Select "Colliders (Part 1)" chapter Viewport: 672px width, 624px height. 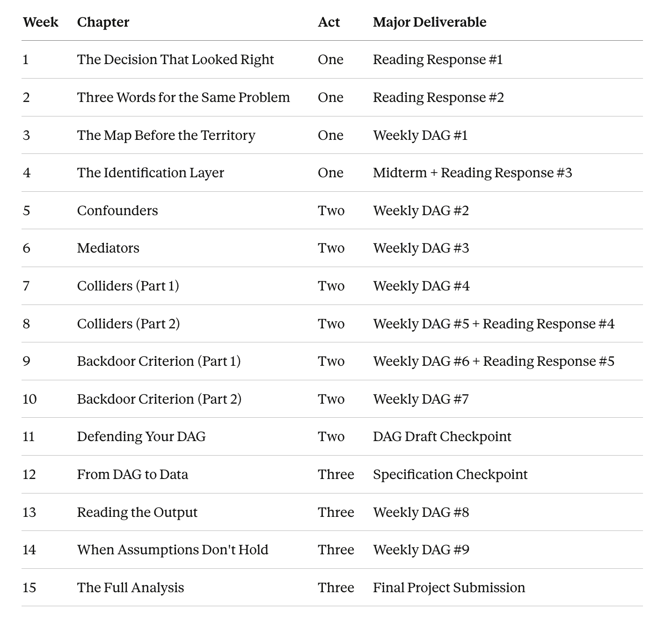click(x=128, y=286)
